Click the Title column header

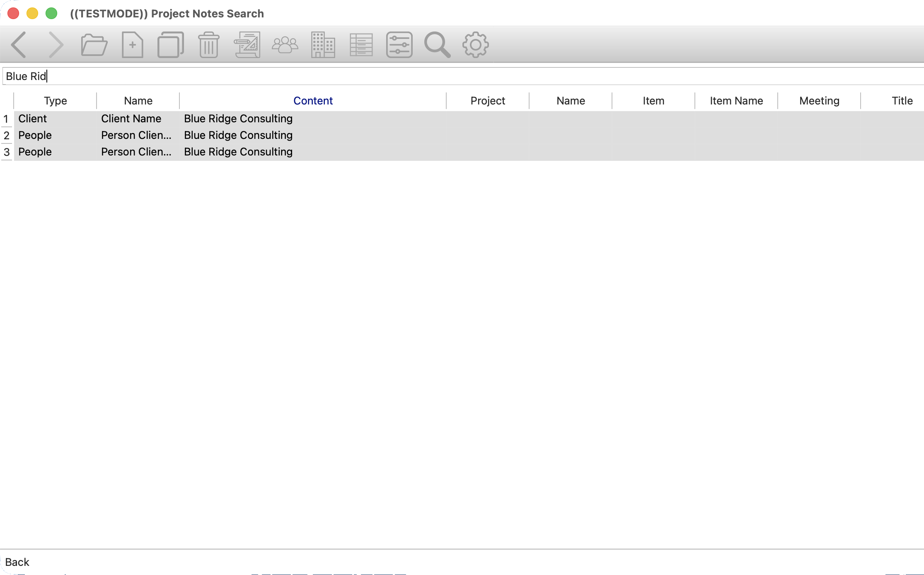point(893,101)
